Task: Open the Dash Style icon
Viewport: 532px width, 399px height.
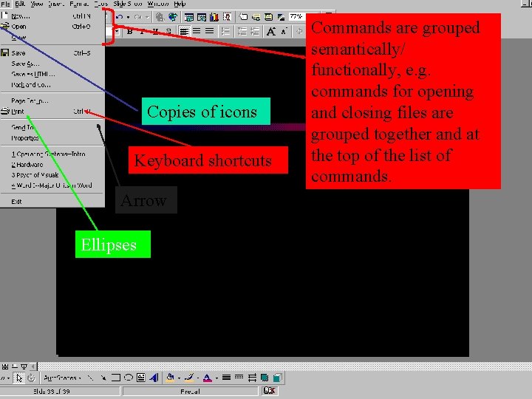Action: coord(239,378)
